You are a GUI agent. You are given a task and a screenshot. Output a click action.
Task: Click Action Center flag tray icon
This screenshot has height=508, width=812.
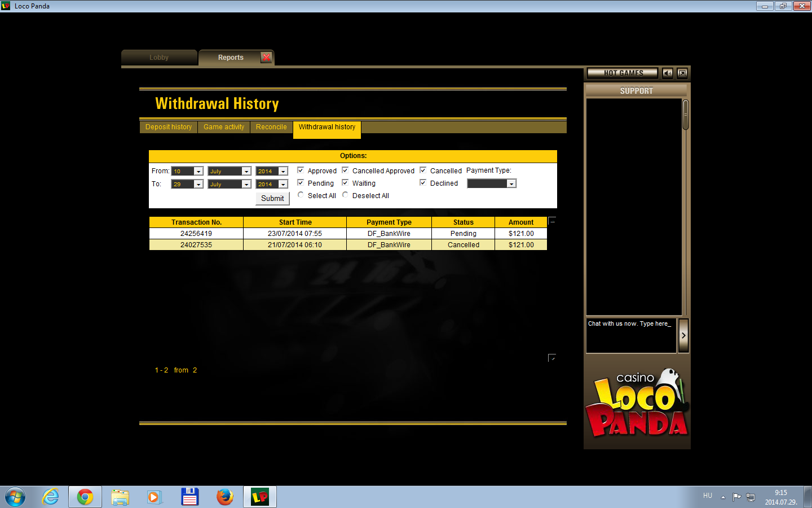pyautogui.click(x=736, y=497)
